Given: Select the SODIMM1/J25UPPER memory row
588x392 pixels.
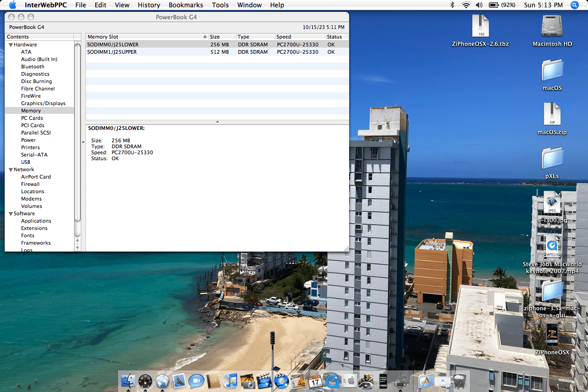Looking at the screenshot, I should coord(217,52).
